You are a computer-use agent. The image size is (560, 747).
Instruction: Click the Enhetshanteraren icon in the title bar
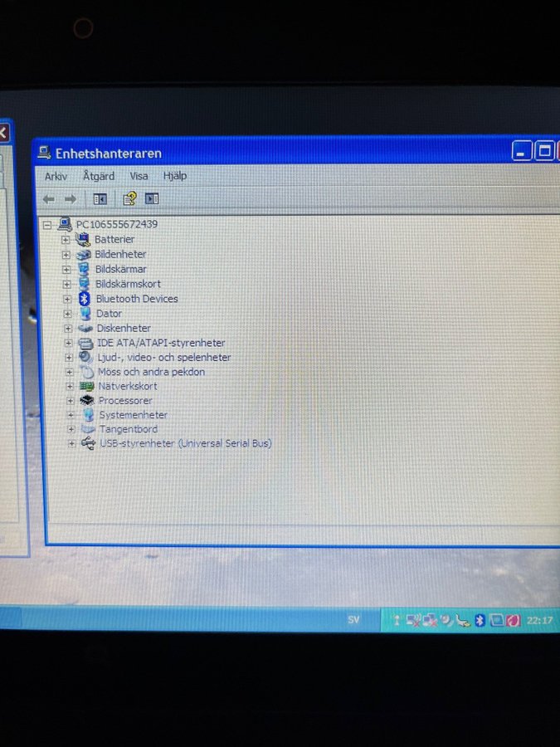click(45, 154)
